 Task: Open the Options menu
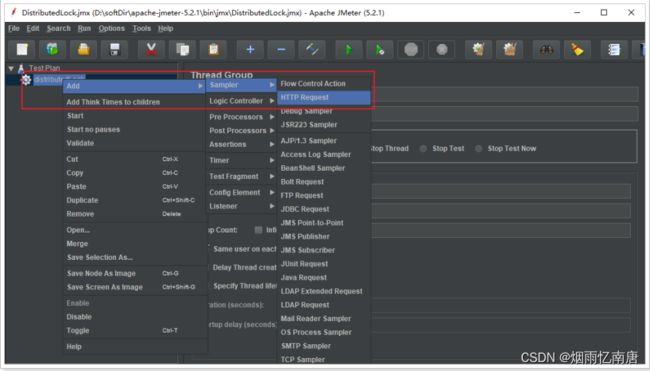pos(112,28)
